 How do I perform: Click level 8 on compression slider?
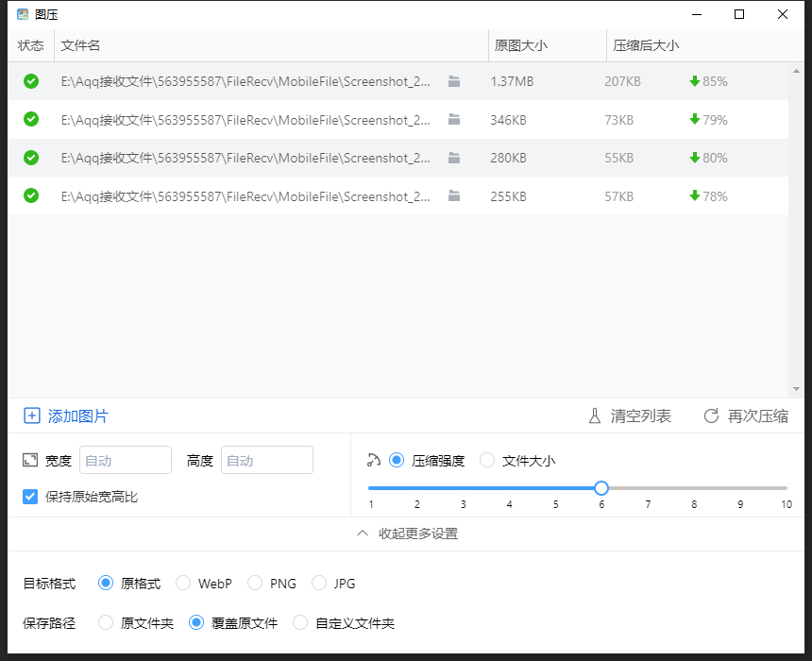click(x=694, y=488)
